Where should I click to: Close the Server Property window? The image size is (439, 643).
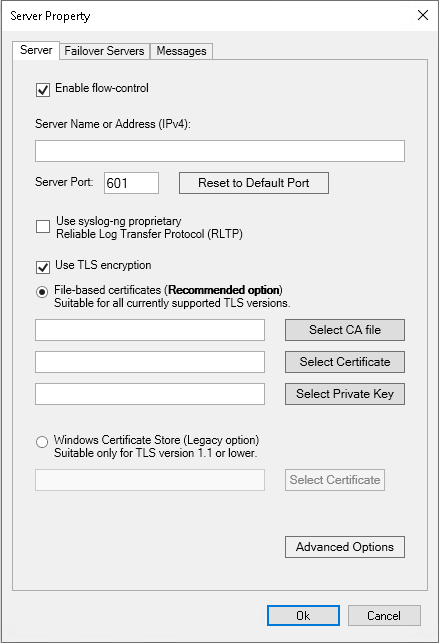(x=423, y=16)
